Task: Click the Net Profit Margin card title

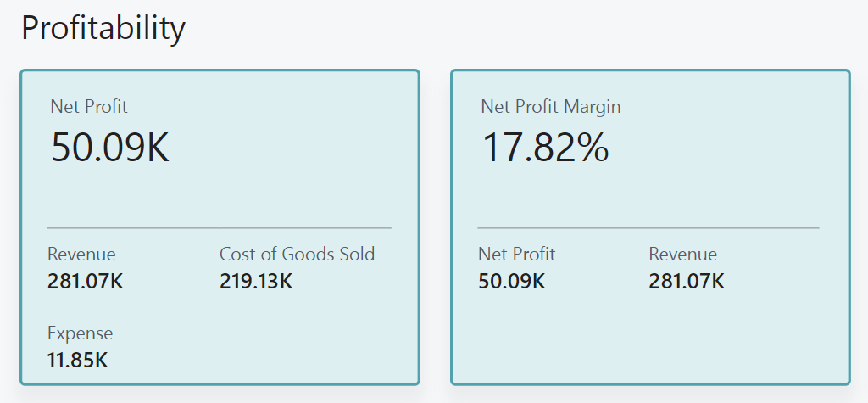Action: point(550,106)
